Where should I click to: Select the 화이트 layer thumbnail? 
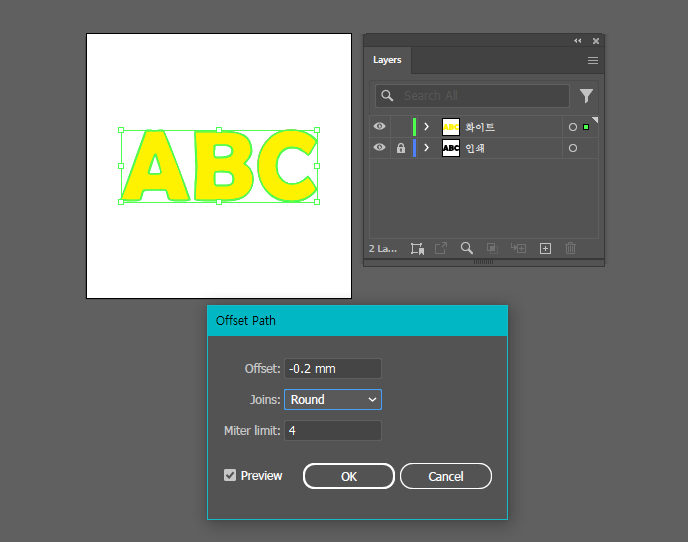(451, 127)
